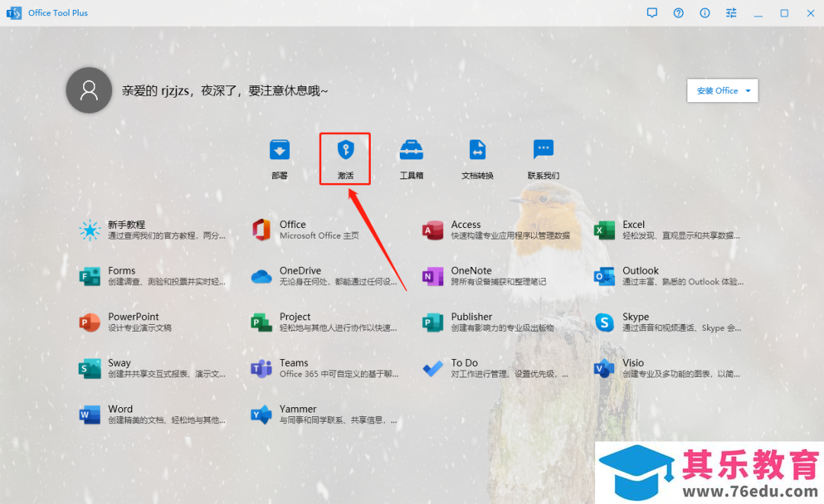Click the Word app icon

click(x=90, y=415)
